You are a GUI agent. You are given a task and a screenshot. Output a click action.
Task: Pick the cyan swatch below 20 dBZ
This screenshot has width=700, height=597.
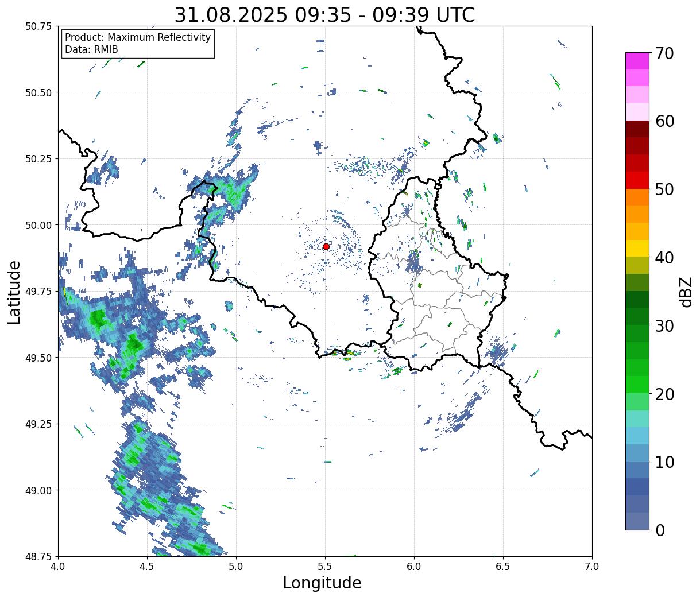637,418
